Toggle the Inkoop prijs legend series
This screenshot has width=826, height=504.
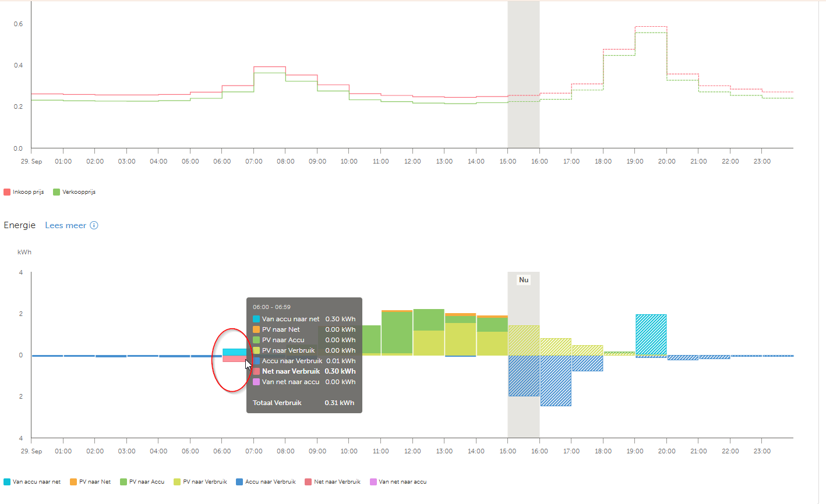(x=24, y=192)
